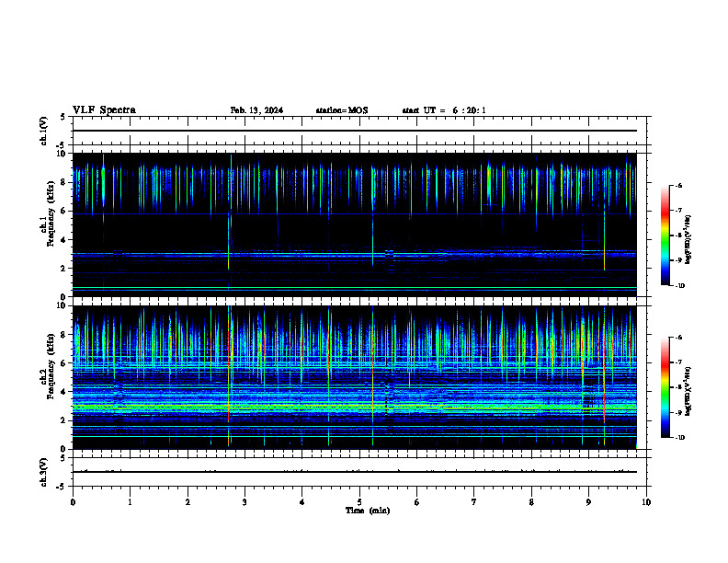Click the 'ch.1(V)' axis label
Viewport: 728px width, 563px height.
[43, 131]
